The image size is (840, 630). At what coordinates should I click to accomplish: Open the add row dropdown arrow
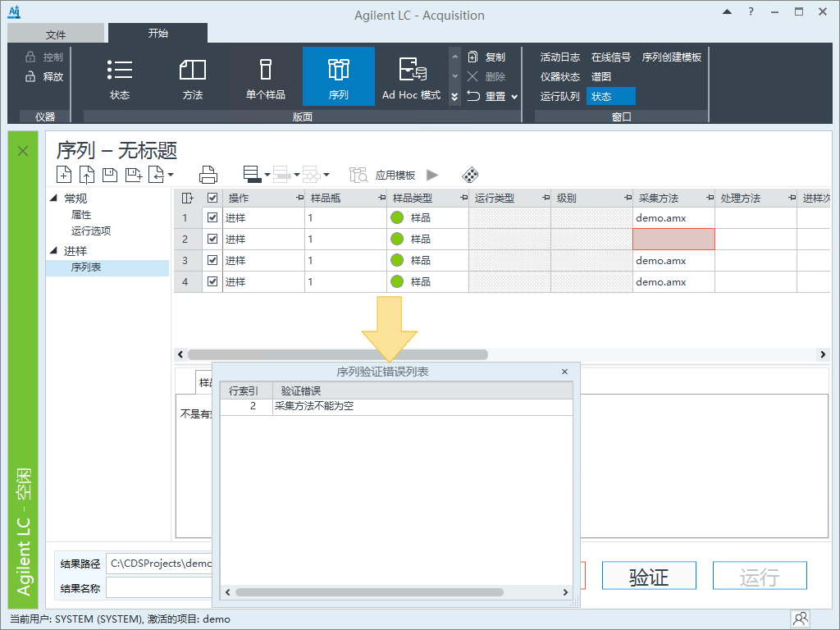(267, 175)
